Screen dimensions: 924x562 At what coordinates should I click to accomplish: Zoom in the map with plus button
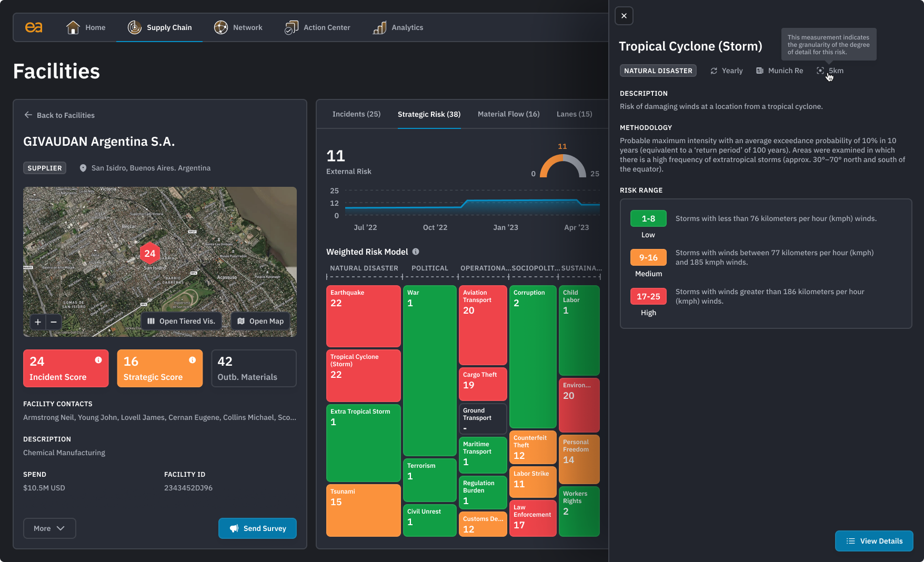38,322
